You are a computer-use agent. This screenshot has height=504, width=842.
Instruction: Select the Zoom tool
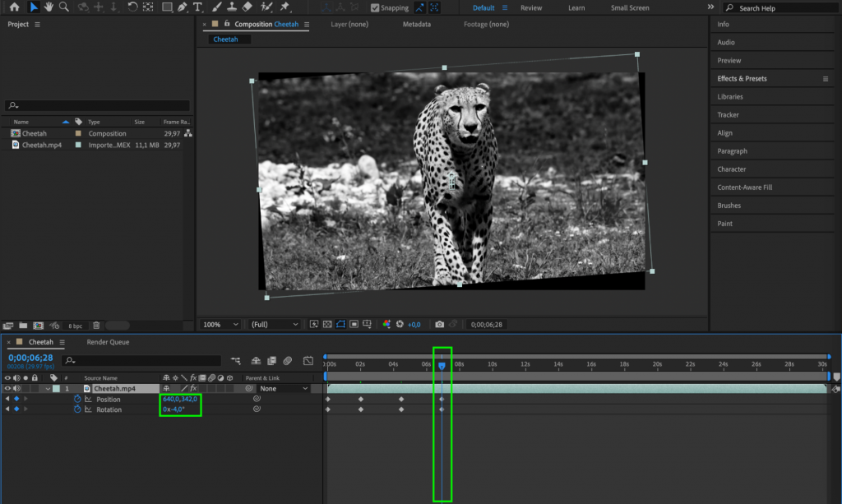click(64, 7)
